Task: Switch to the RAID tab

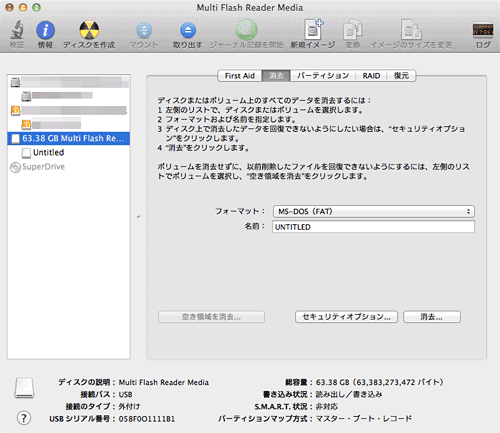Action: (371, 76)
